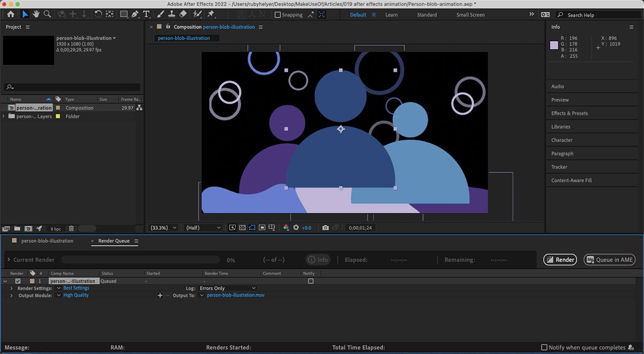Screen dimensions: 644x354
Task: Activate the Zoom tool
Action: pyautogui.click(x=47, y=15)
